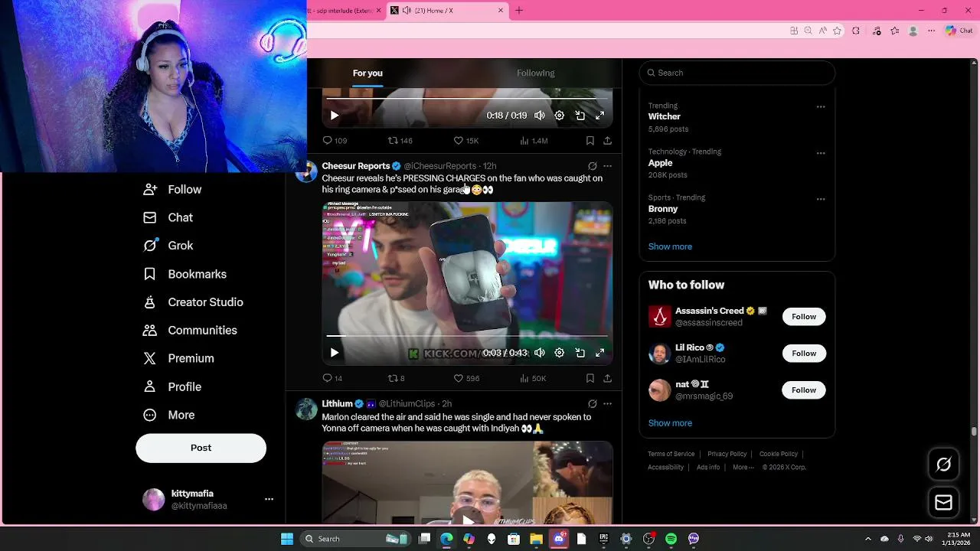Open the Follow item in left sidebar
This screenshot has width=980, height=551.
(172, 189)
